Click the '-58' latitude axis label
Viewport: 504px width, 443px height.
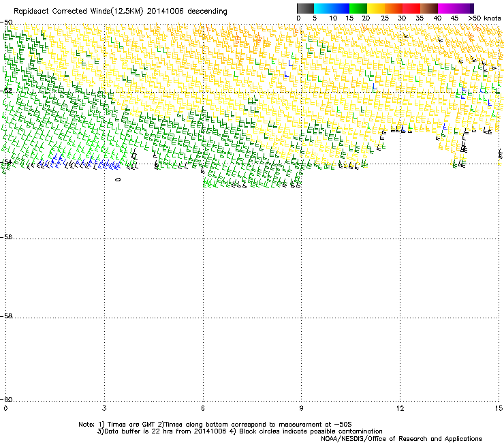coord(6,316)
